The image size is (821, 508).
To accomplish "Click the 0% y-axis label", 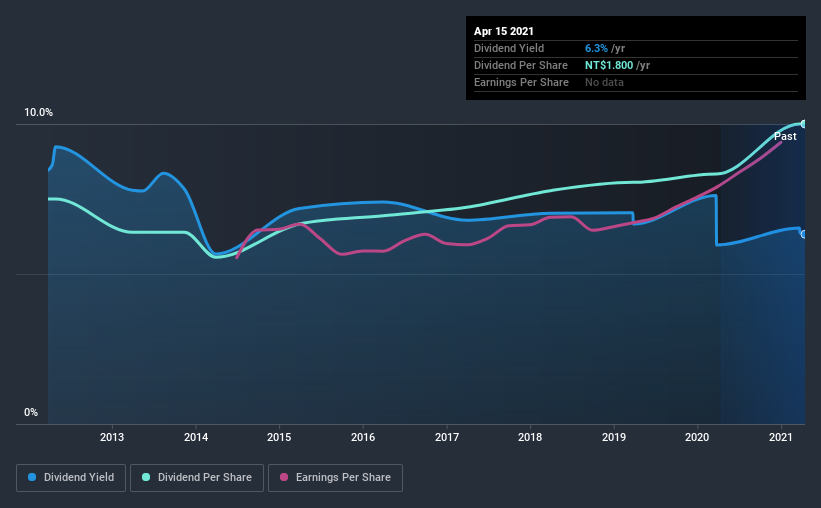I will coord(31,413).
